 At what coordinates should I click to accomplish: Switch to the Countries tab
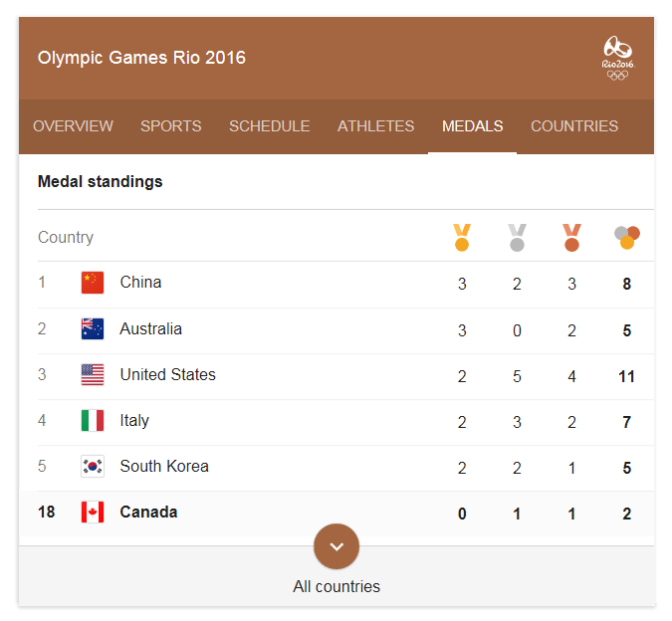(574, 126)
